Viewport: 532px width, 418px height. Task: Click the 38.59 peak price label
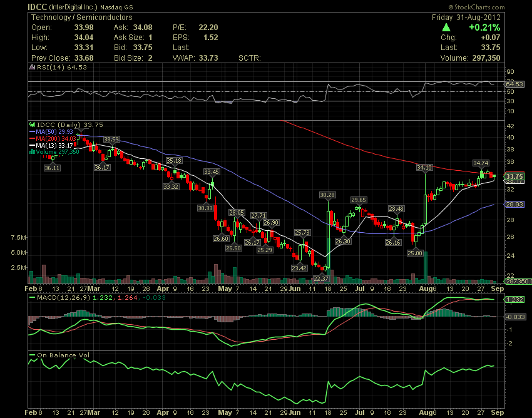coord(111,140)
